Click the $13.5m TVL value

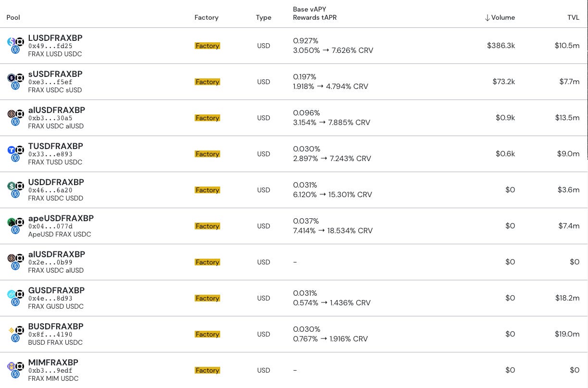click(x=567, y=118)
